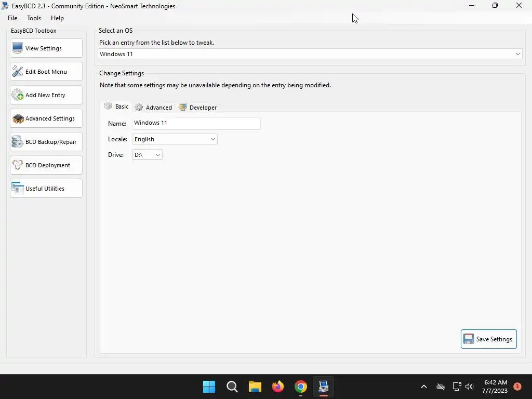
Task: Open the Drive dropdown showing D:\
Action: (x=147, y=155)
